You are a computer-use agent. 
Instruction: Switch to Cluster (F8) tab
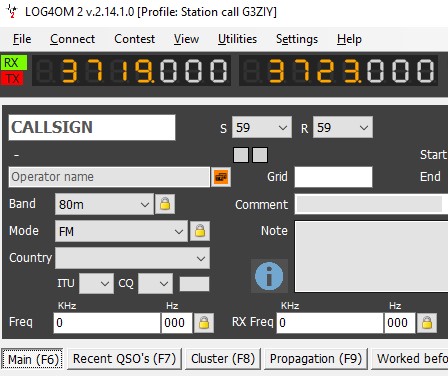[223, 359]
